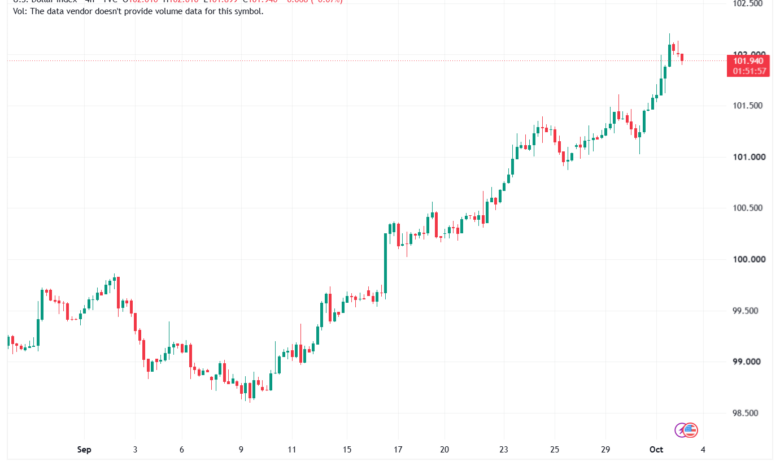Open the purple lightning event marker
This screenshot has height=470, width=780.
coord(680,430)
